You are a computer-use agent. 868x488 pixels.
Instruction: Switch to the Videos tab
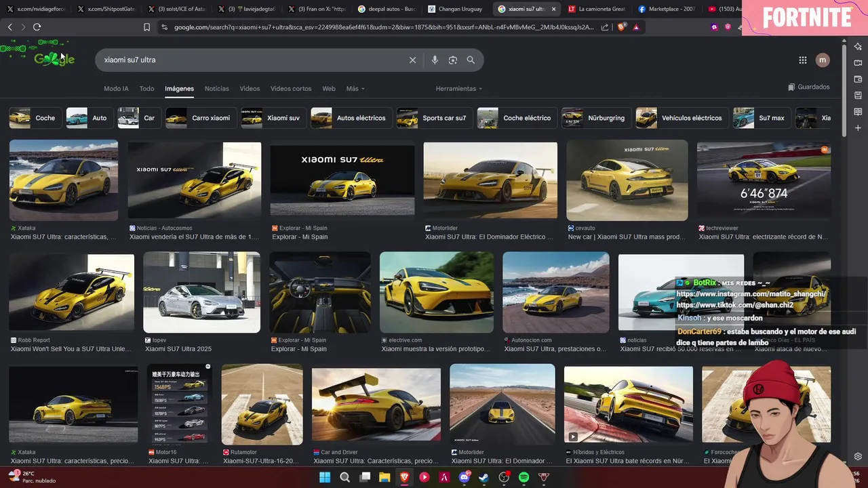(250, 88)
